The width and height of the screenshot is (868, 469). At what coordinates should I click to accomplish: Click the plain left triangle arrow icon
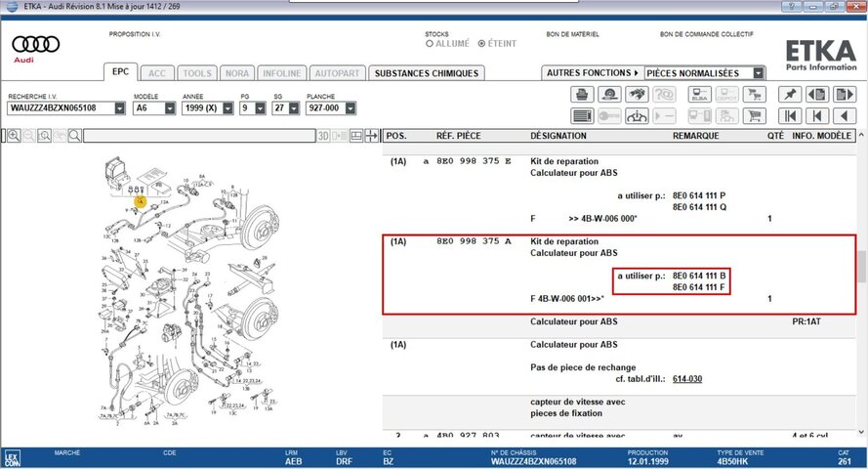pyautogui.click(x=845, y=116)
